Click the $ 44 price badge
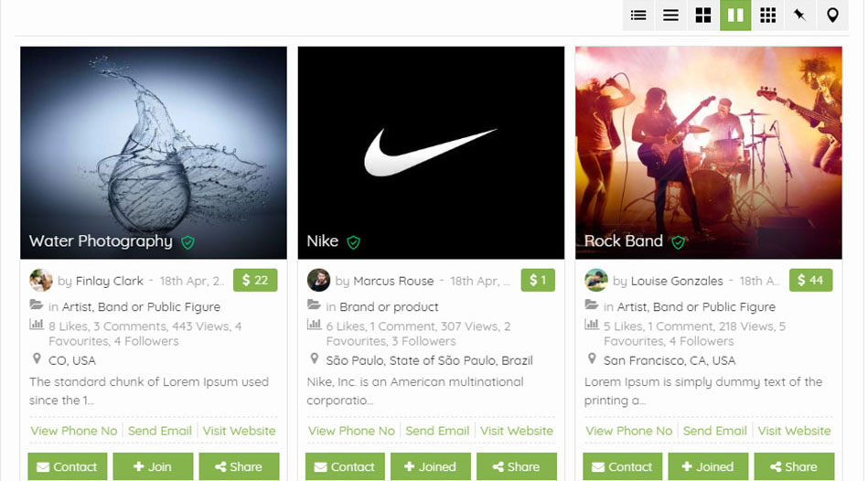 click(x=810, y=280)
